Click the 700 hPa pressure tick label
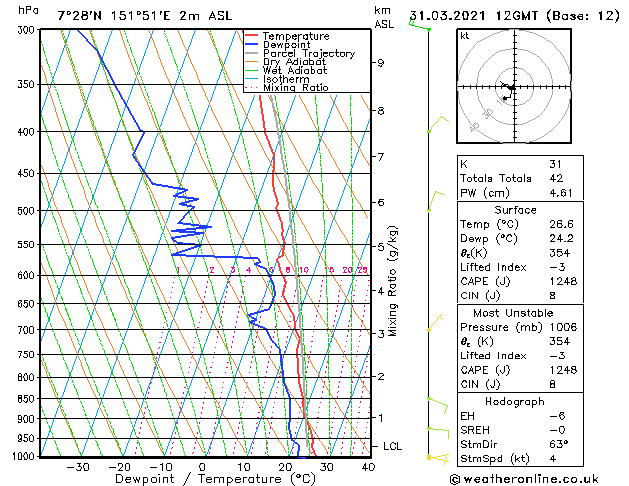This screenshot has width=629, height=486. pyautogui.click(x=26, y=330)
